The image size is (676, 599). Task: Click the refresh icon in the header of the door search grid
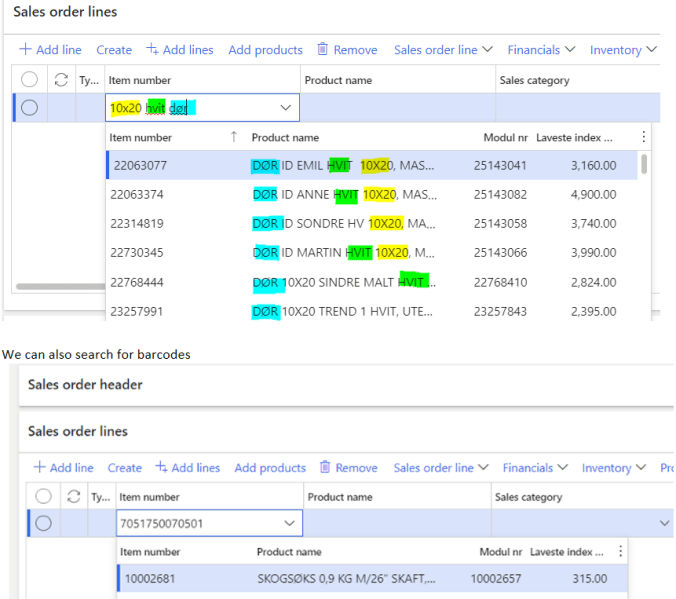pos(61,80)
